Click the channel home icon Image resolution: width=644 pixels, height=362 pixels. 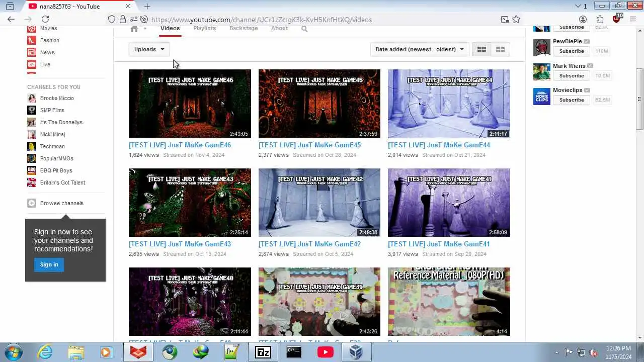tap(134, 29)
